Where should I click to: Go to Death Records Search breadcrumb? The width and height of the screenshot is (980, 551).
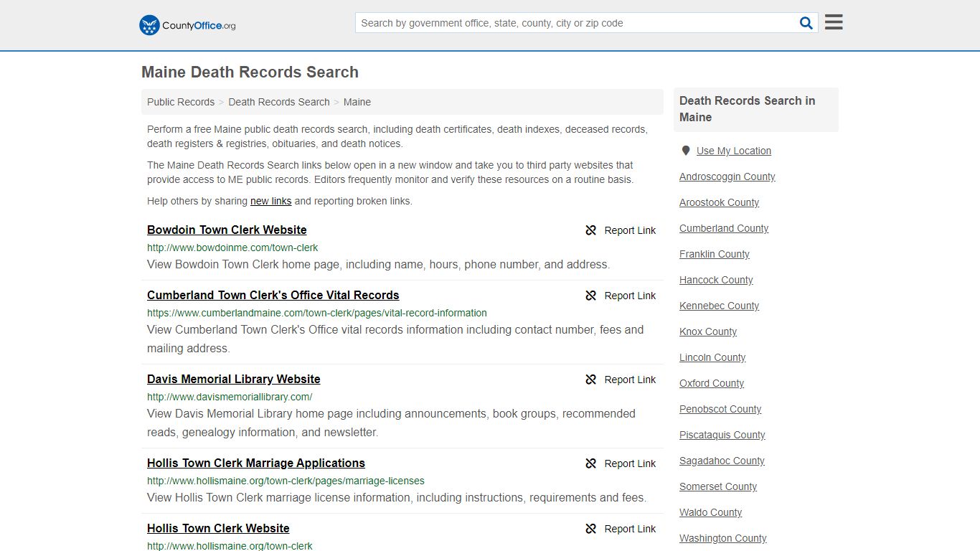[x=279, y=102]
